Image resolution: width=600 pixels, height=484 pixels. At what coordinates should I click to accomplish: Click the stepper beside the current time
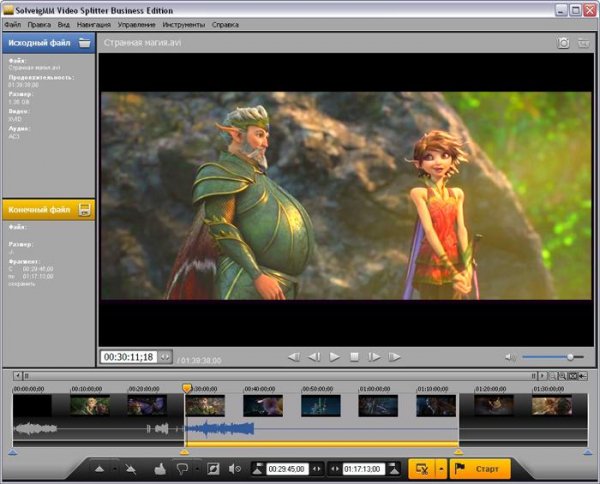(x=165, y=357)
